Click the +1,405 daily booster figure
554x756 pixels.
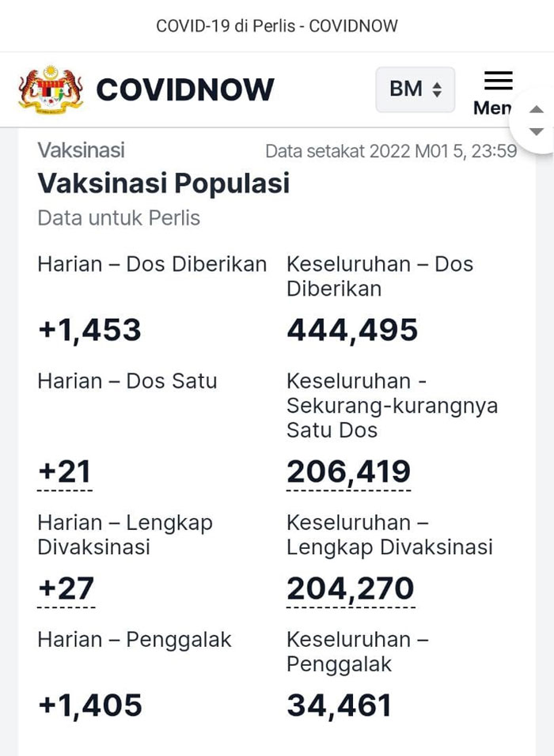(90, 705)
